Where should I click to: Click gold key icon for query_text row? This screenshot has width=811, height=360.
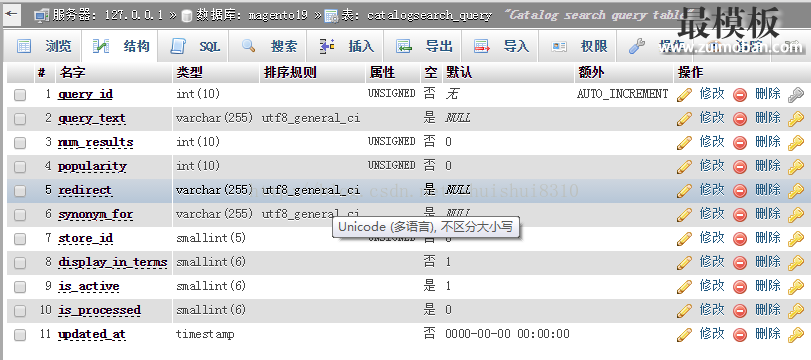pos(795,118)
